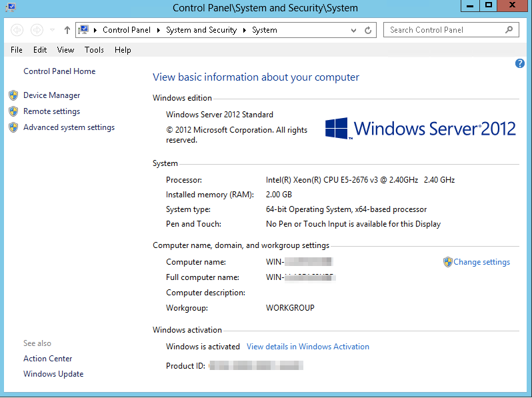Viewport: 532px width, 398px height.
Task: Open View details in Windows Activation
Action: (x=308, y=347)
